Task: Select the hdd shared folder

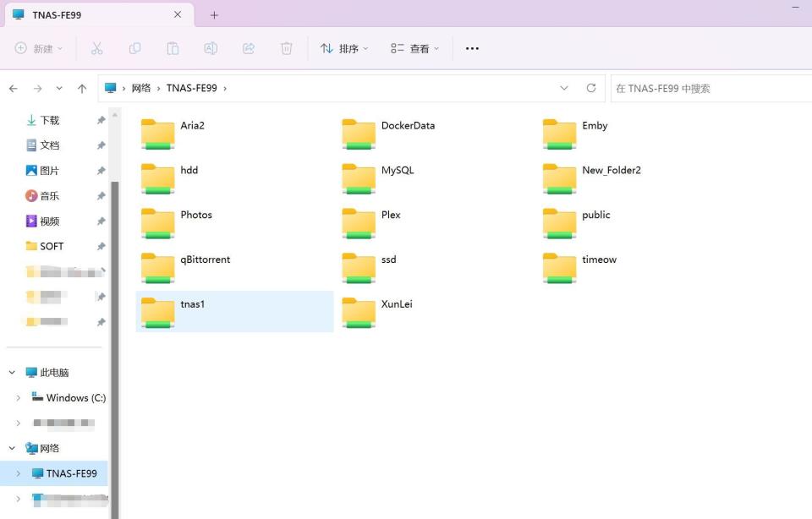Action: (x=169, y=178)
